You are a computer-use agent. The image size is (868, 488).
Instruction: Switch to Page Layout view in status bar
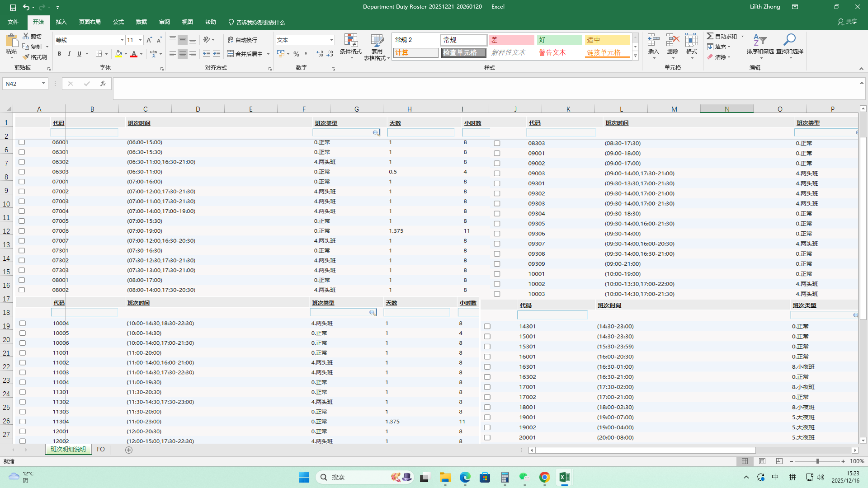[x=762, y=461]
